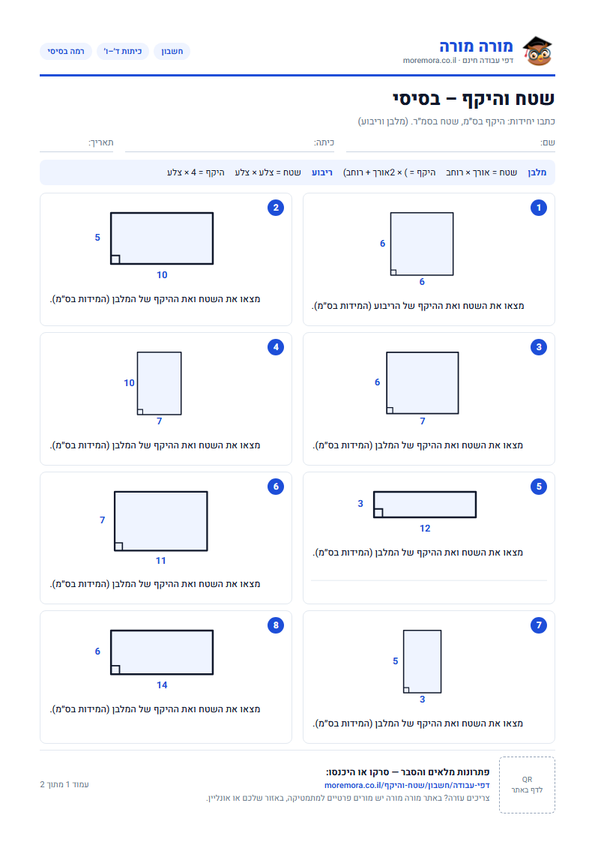The height and width of the screenshot is (842, 595).
Task: Click the owl mascot logo
Action: pyautogui.click(x=538, y=51)
